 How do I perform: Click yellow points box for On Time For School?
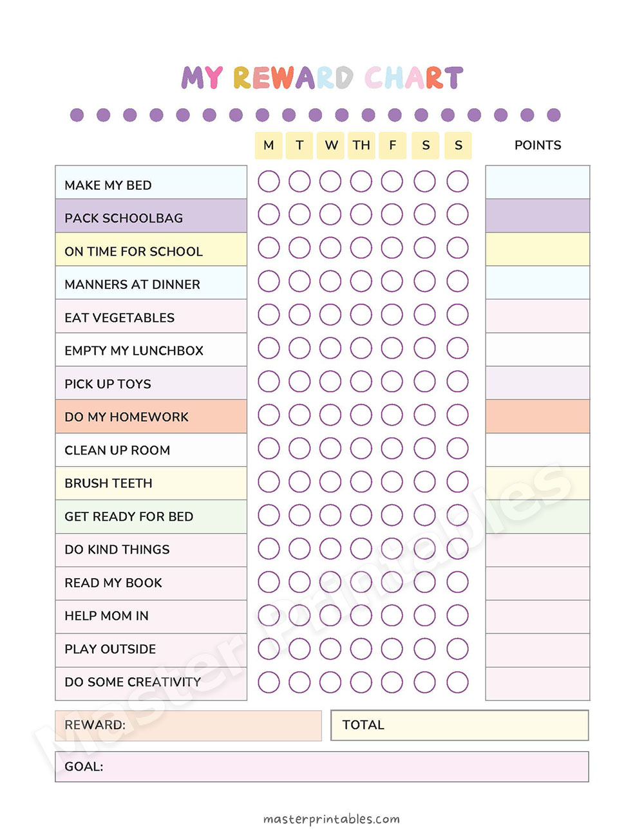click(537, 249)
